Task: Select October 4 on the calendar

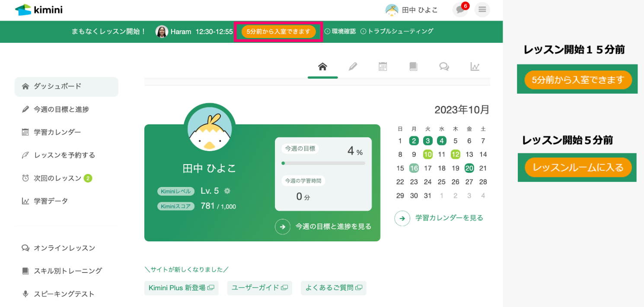Action: (x=442, y=141)
